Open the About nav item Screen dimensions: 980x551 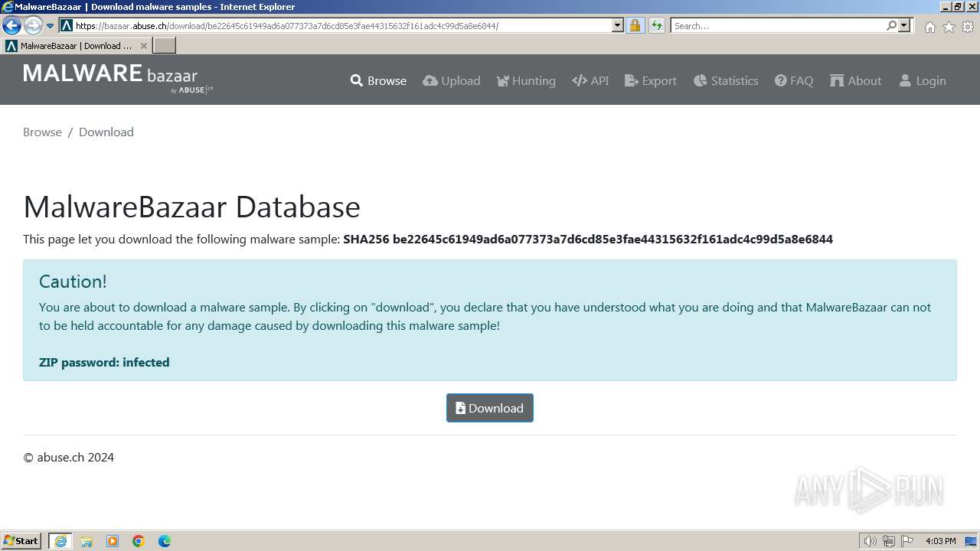coord(856,80)
